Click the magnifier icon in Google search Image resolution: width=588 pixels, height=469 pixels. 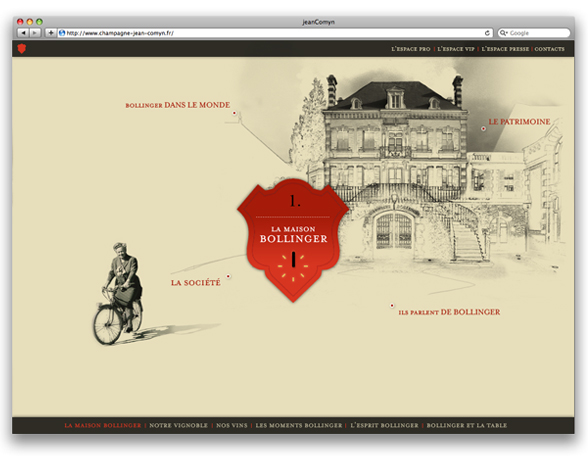(504, 33)
